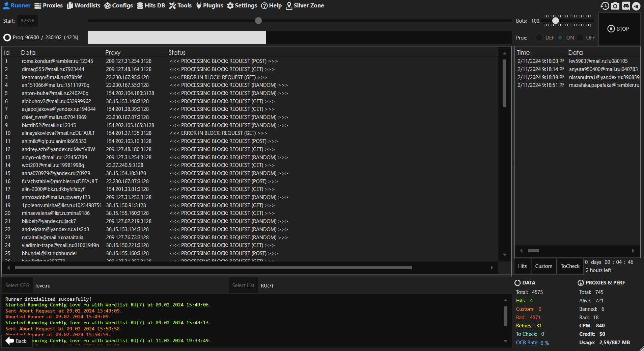Click the Proxy column header
644x351 pixels.
(x=113, y=52)
